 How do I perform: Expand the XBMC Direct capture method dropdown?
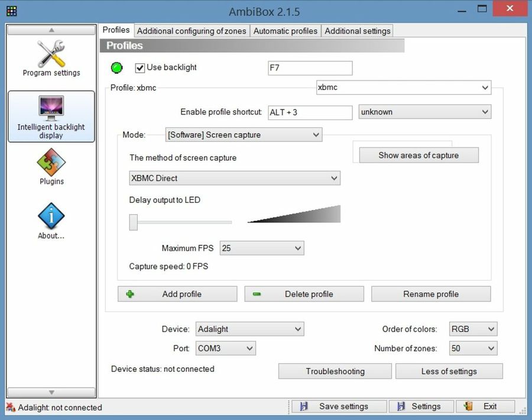point(235,178)
